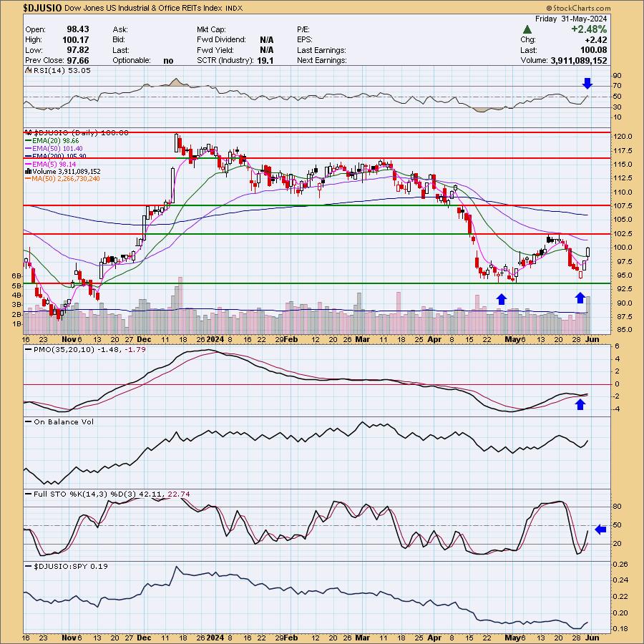Click the 120.0 price axis label
This screenshot has height=644, width=644.
(623, 137)
